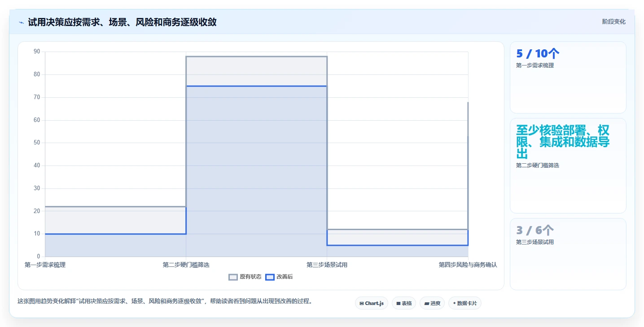Screen dimensions: 644x327
Task: Click the 第二步硬门槛筛选 card caption
Action: coord(538,166)
